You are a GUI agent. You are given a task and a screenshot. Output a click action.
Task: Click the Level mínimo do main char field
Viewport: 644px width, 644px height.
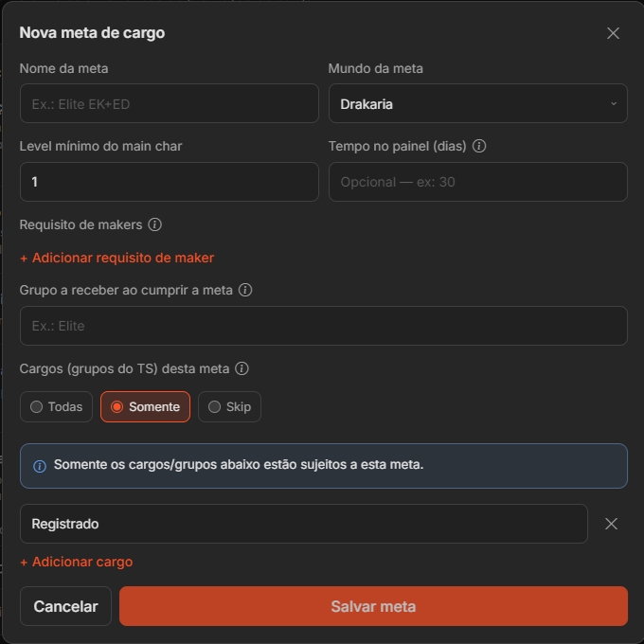pos(170,182)
